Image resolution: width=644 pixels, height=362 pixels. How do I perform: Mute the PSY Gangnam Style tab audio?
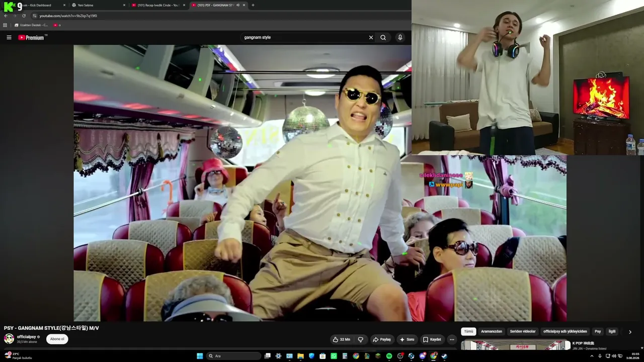click(x=237, y=5)
